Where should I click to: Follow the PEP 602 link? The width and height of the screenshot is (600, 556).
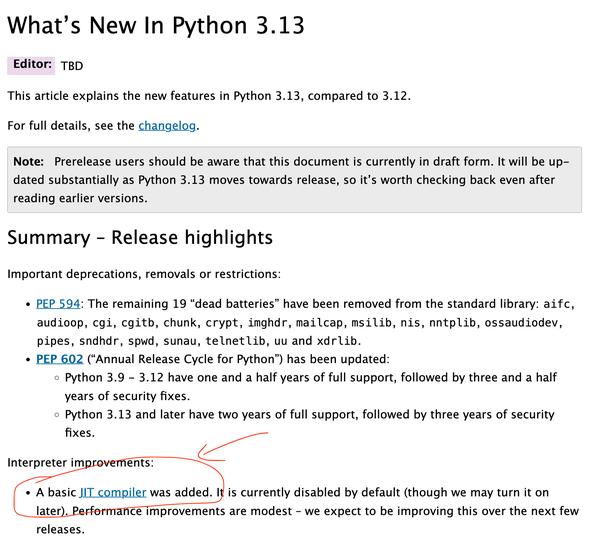coord(60,359)
